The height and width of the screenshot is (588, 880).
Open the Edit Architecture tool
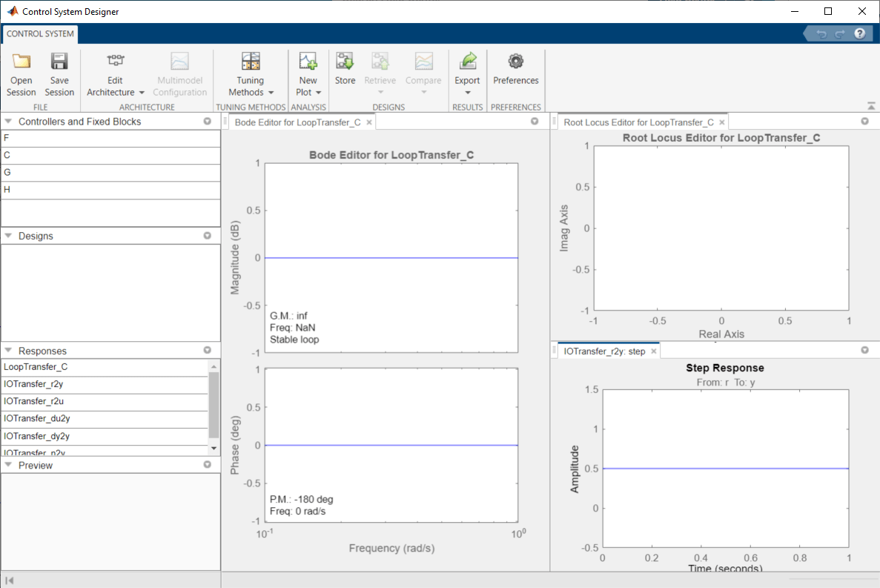pyautogui.click(x=115, y=72)
